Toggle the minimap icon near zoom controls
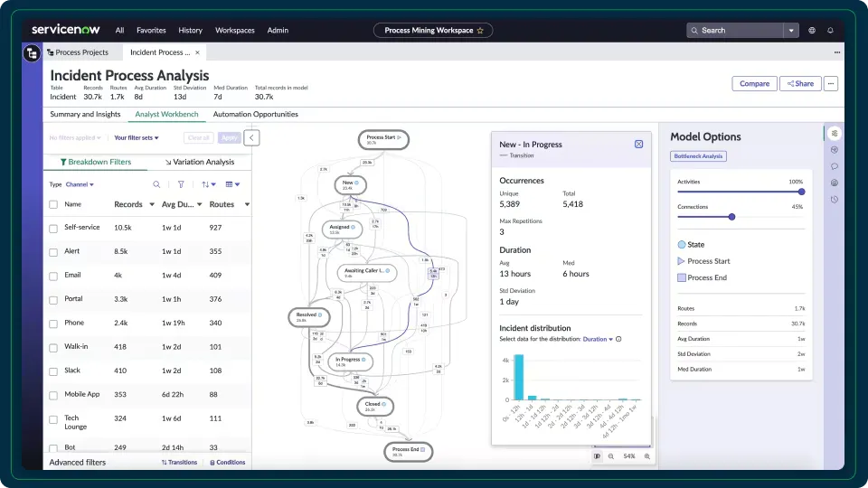The image size is (868, 488). (x=597, y=456)
